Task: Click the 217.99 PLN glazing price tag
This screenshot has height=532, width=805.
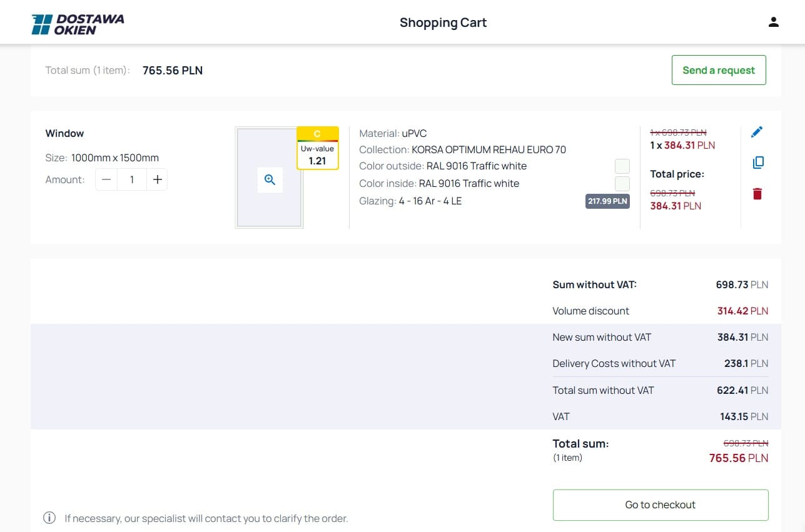Action: pos(607,201)
